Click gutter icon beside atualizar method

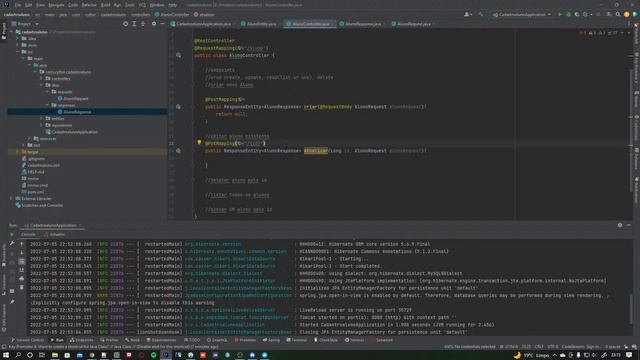(178, 151)
